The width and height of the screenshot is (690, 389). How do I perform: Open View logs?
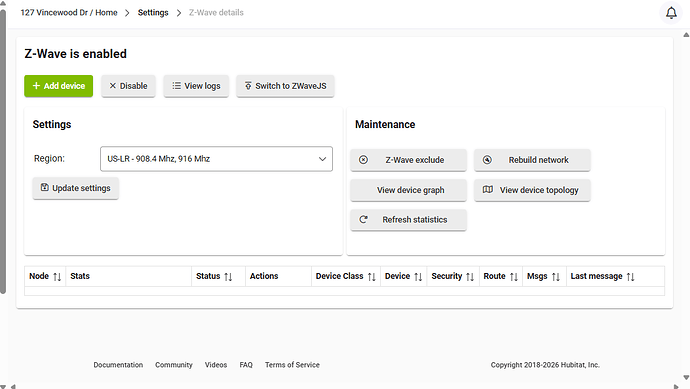196,86
